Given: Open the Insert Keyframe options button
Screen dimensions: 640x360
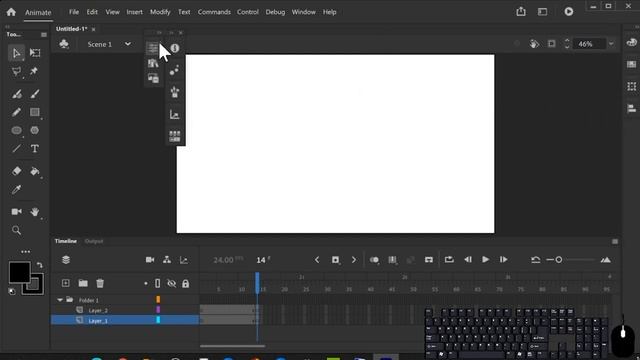Looking at the screenshot, I should (x=335, y=260).
